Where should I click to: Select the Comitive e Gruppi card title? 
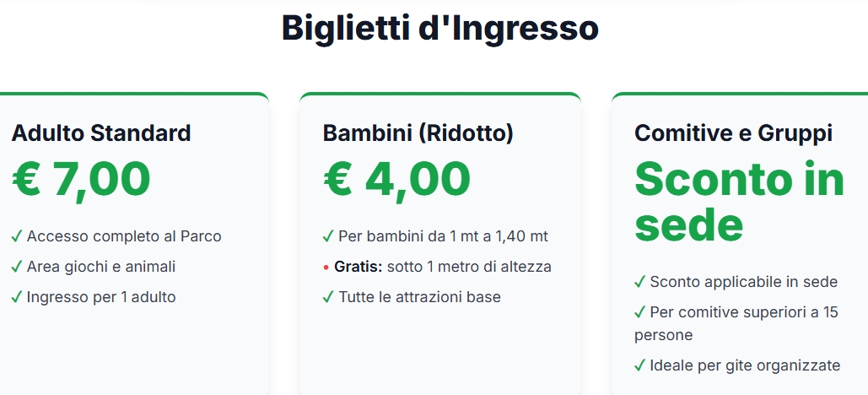pos(734,133)
